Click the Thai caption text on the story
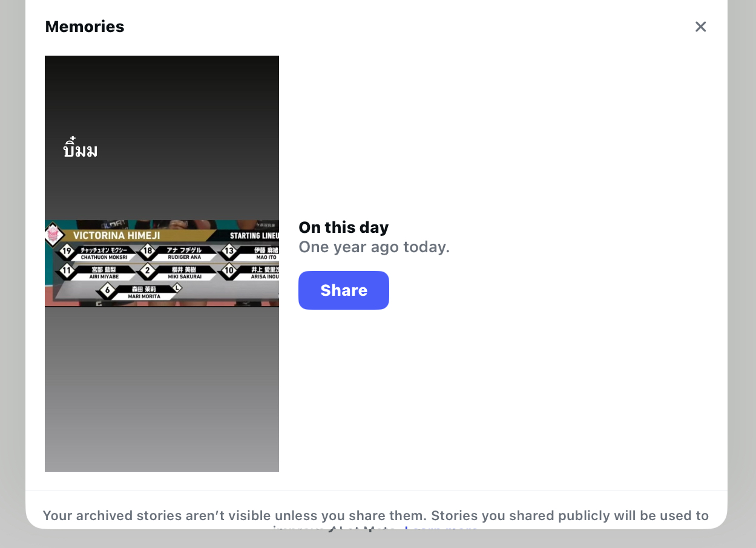 [81, 149]
